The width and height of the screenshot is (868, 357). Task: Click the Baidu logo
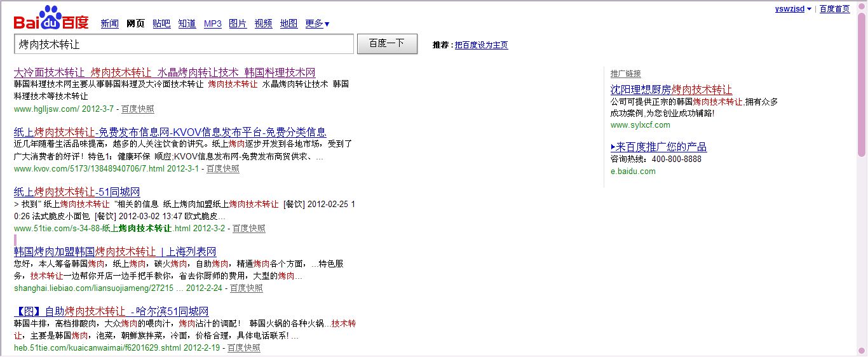51,19
